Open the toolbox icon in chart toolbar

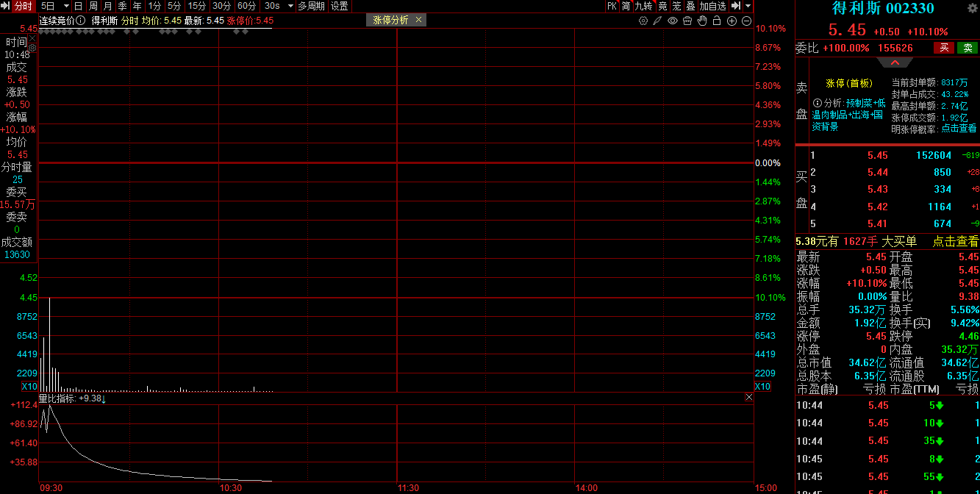tap(687, 21)
